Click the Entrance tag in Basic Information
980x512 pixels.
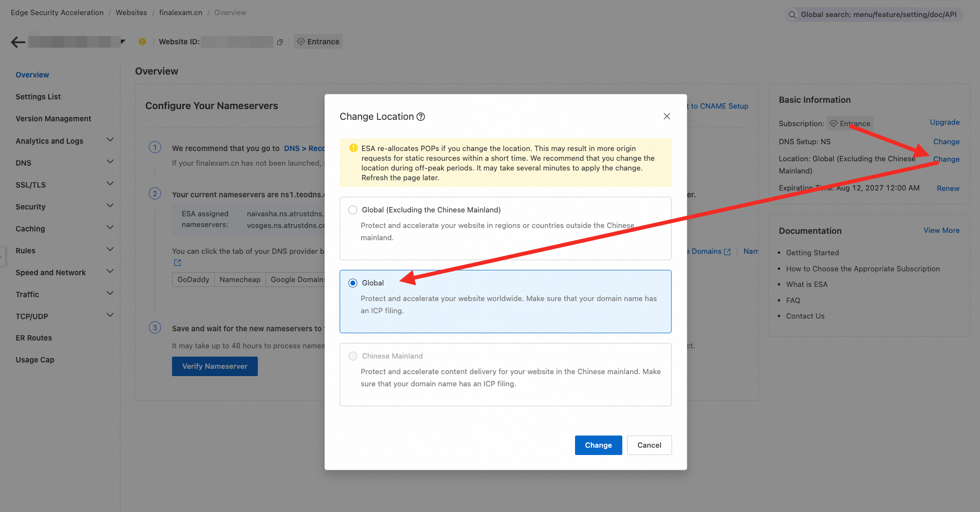pos(850,124)
